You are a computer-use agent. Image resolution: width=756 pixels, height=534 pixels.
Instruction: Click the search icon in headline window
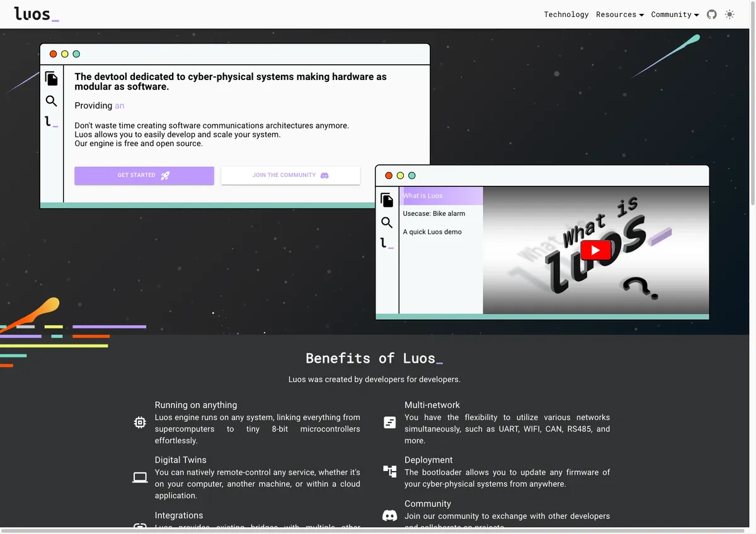click(x=52, y=101)
